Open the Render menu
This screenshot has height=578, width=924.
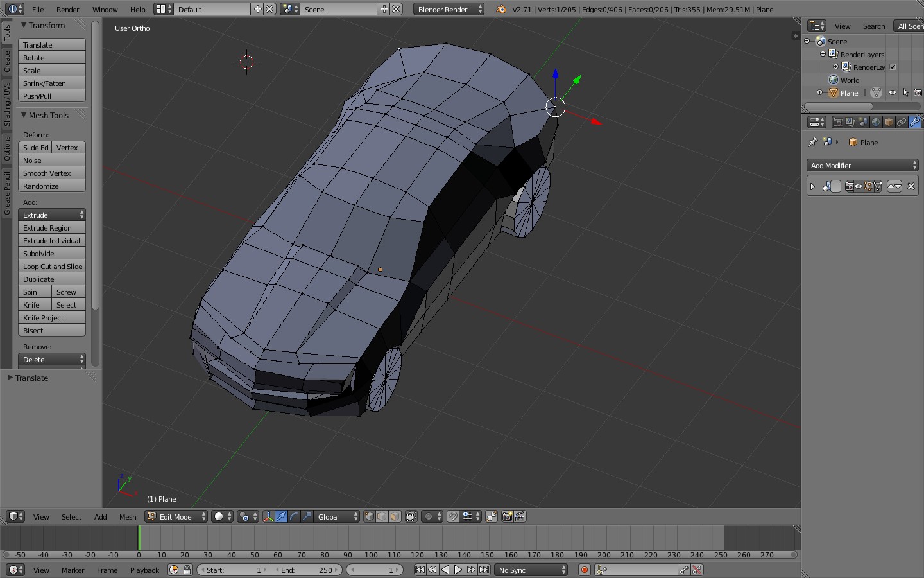67,9
